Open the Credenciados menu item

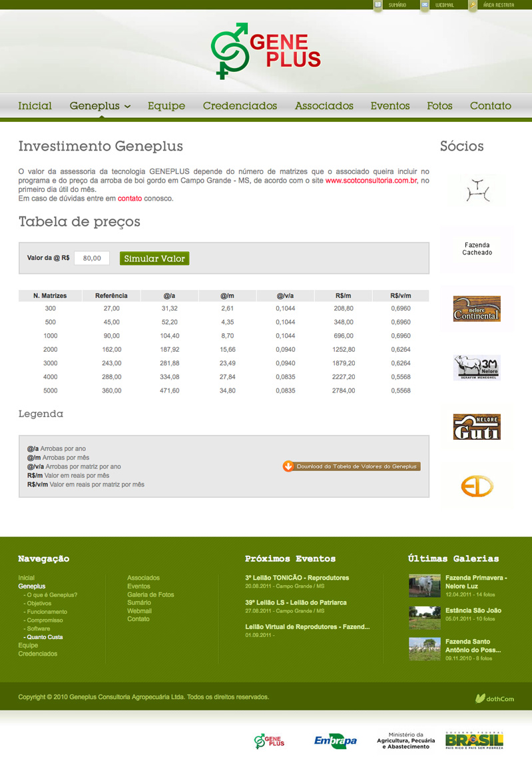point(240,105)
